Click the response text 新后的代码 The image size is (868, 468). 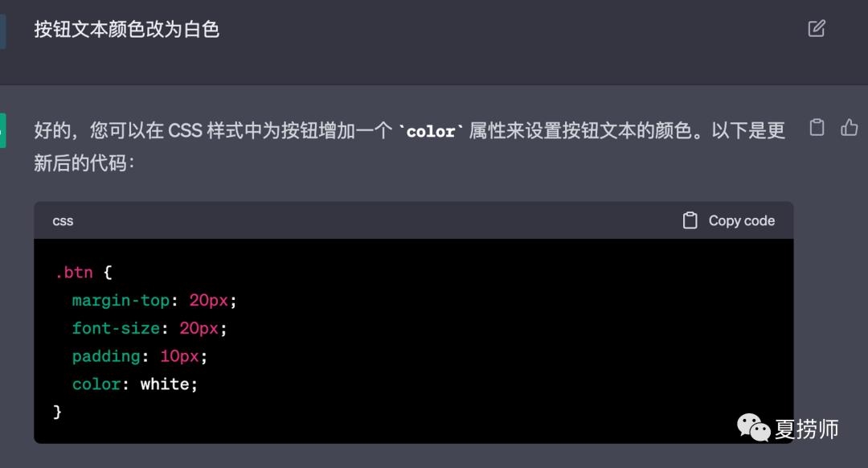[84, 162]
